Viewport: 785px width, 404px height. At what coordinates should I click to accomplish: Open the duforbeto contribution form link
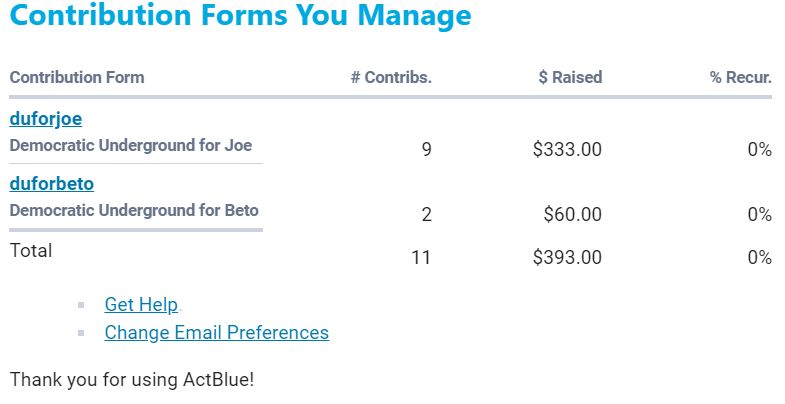click(x=52, y=184)
